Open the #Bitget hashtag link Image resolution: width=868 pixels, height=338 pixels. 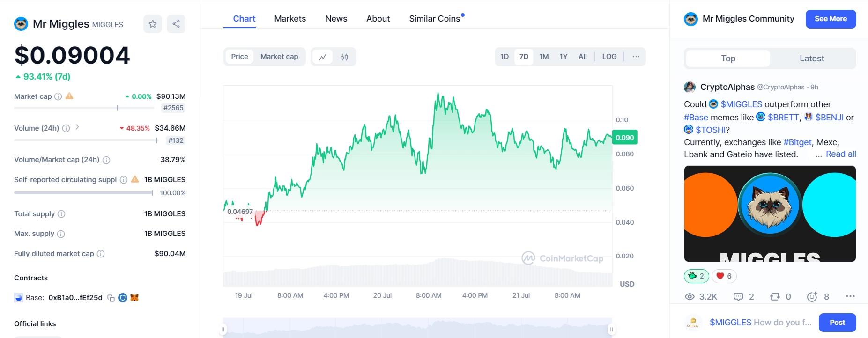797,142
